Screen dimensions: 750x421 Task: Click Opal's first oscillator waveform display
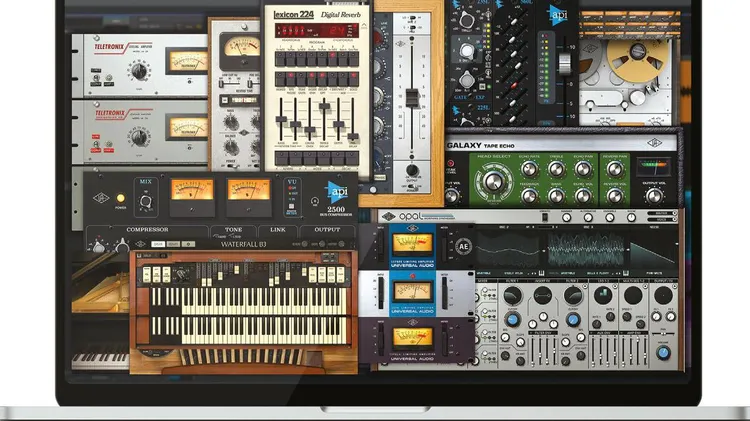pos(509,249)
